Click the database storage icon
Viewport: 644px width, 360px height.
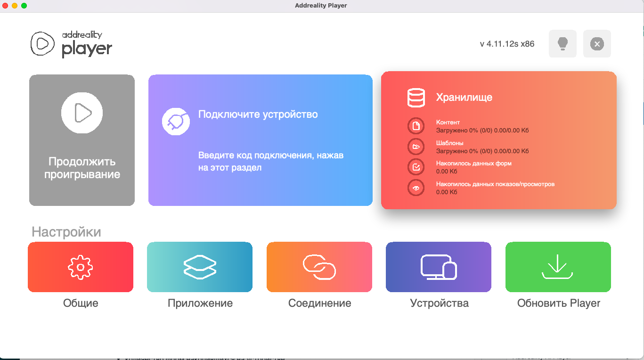point(416,98)
